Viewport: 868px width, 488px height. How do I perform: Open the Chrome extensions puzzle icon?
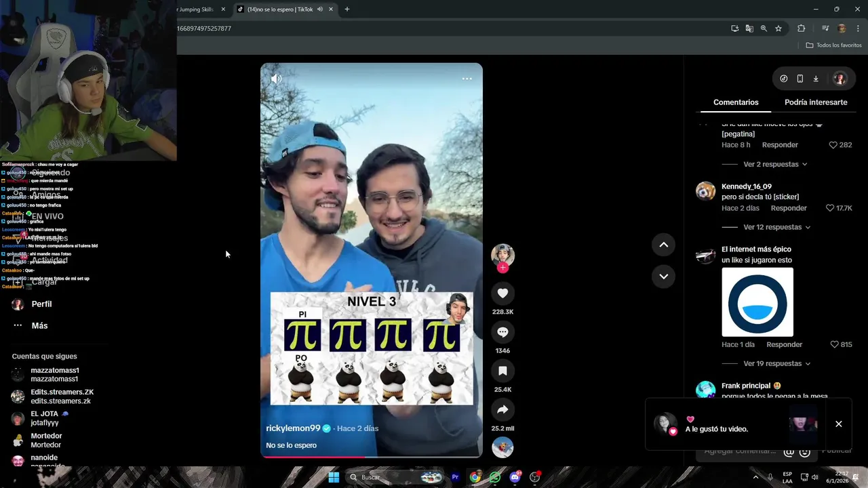click(801, 28)
